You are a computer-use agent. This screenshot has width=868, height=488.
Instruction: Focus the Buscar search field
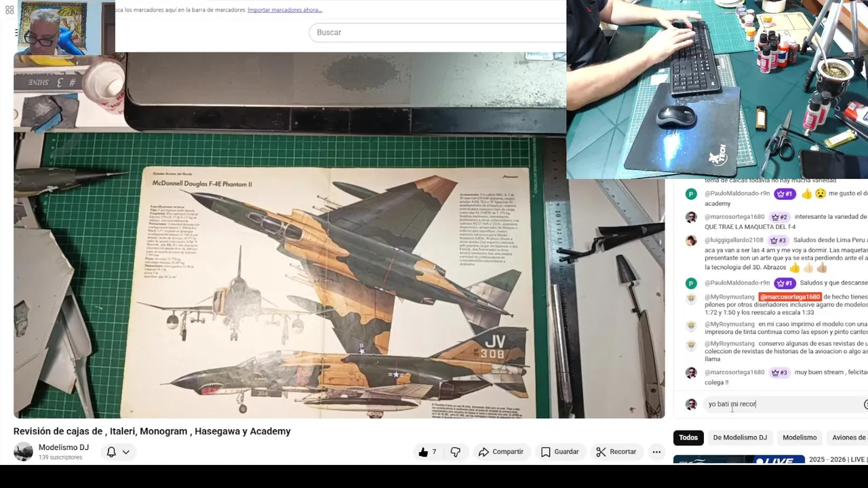[437, 33]
